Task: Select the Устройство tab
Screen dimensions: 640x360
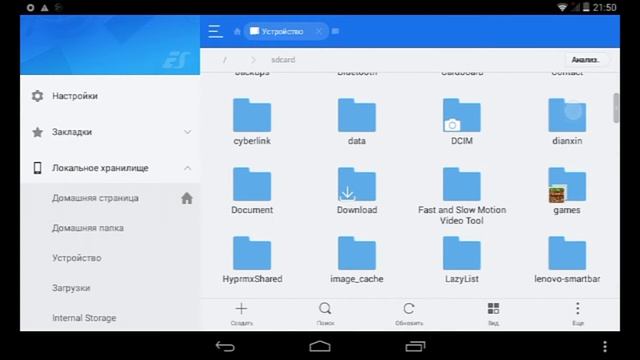Action: (x=286, y=31)
